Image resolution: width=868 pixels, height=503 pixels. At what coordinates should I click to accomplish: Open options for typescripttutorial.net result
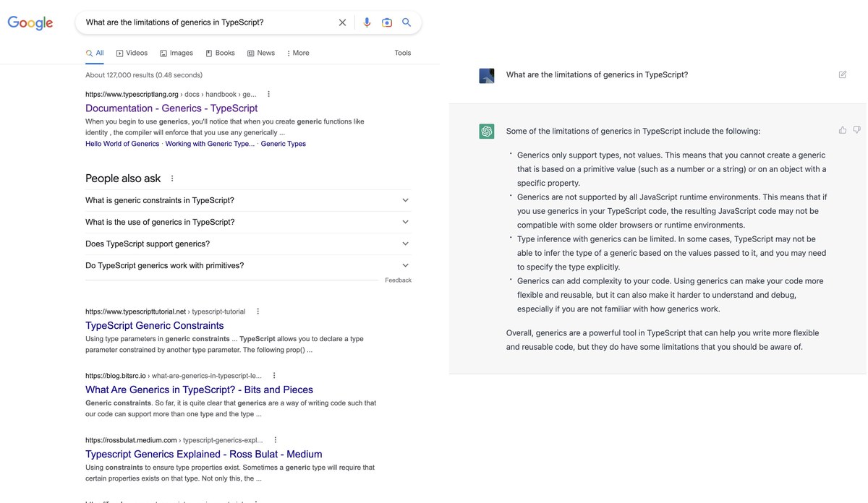tap(258, 311)
